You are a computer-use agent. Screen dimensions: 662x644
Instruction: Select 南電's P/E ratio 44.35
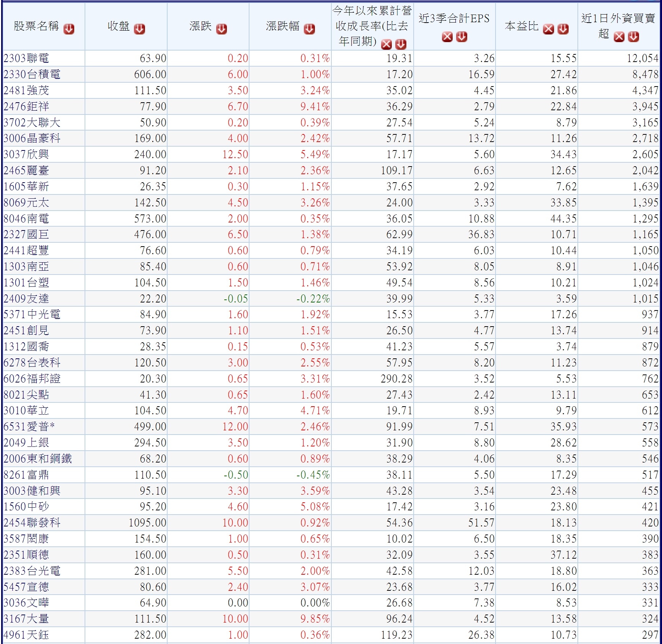[x=563, y=219]
